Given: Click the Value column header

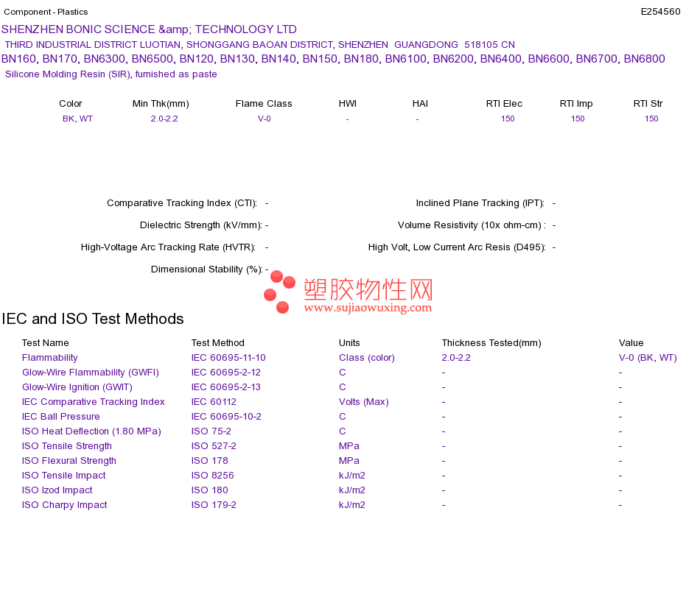Looking at the screenshot, I should [631, 342].
